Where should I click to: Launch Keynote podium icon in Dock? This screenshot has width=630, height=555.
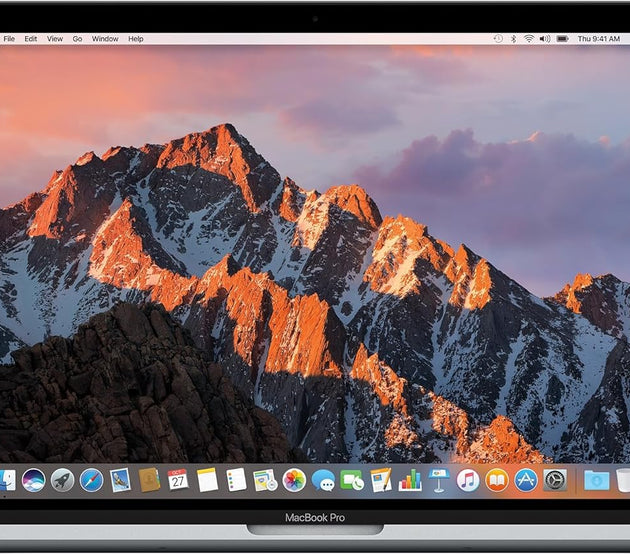click(439, 480)
